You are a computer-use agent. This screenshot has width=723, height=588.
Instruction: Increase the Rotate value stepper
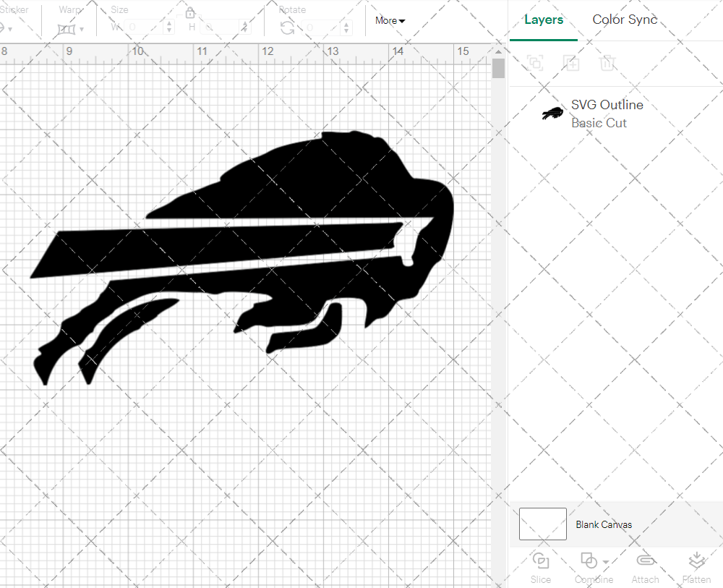[346, 24]
